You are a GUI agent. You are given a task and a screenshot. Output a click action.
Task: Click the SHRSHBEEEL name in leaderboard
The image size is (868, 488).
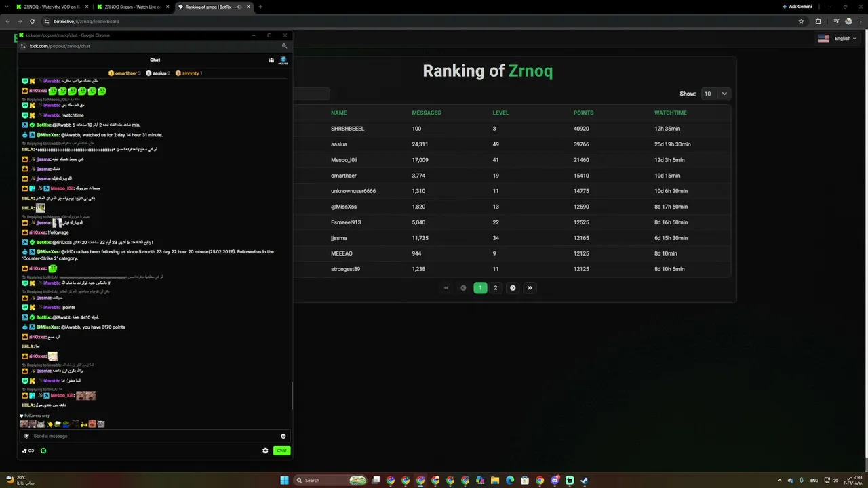coord(347,129)
